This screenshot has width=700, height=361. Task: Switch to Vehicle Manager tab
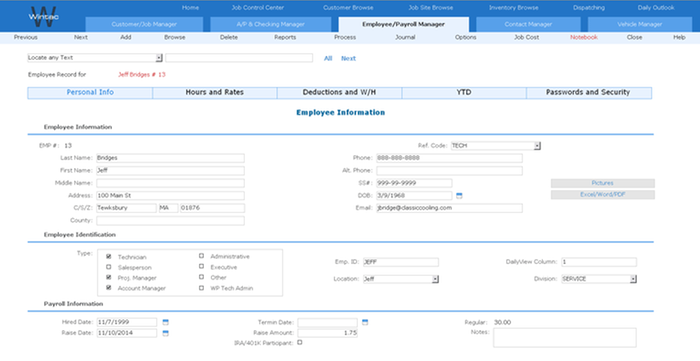pyautogui.click(x=640, y=24)
